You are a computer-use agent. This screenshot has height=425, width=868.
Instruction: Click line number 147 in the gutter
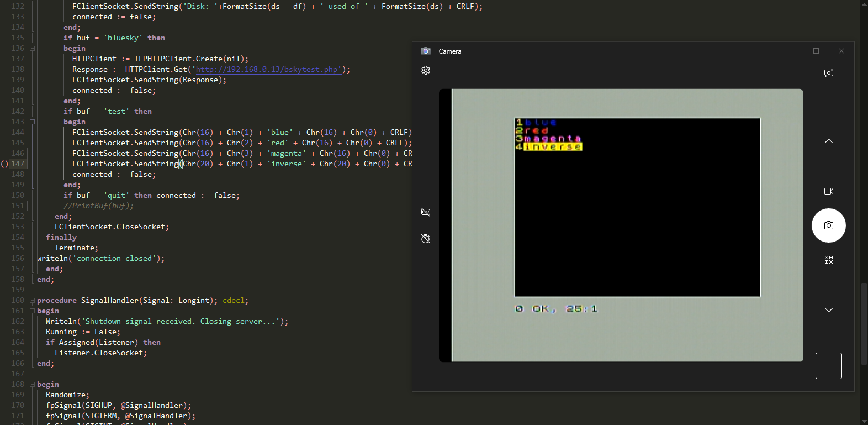pyautogui.click(x=18, y=164)
